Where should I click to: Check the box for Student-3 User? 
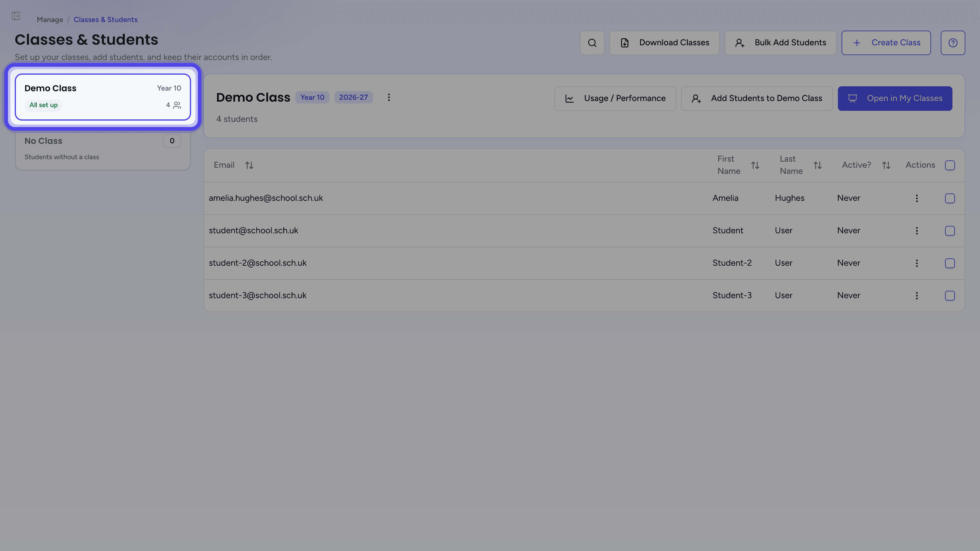(x=950, y=295)
